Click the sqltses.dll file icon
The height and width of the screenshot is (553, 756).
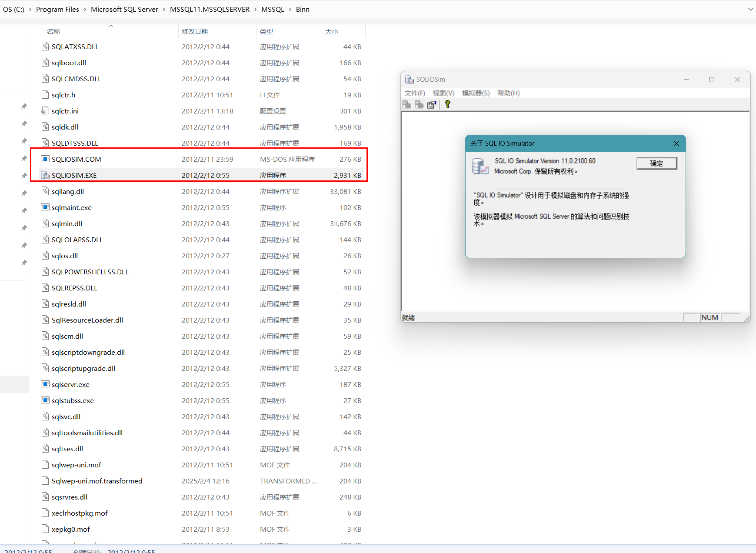(x=45, y=449)
